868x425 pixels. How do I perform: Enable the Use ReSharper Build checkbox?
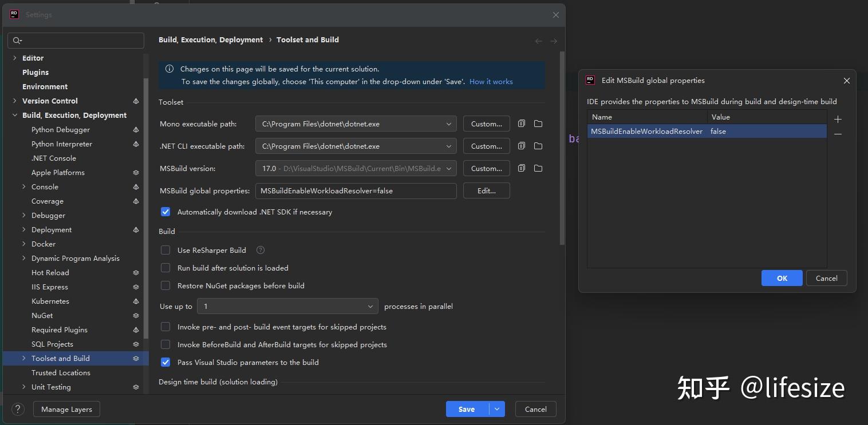tap(165, 250)
